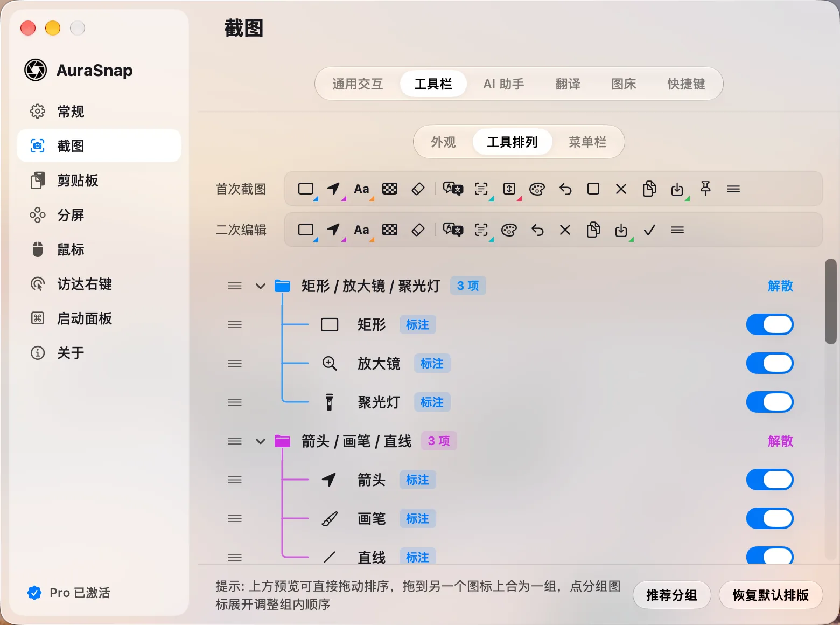The width and height of the screenshot is (840, 625).
Task: Click the pin icon in the 首次截图 toolbar
Action: [705, 188]
